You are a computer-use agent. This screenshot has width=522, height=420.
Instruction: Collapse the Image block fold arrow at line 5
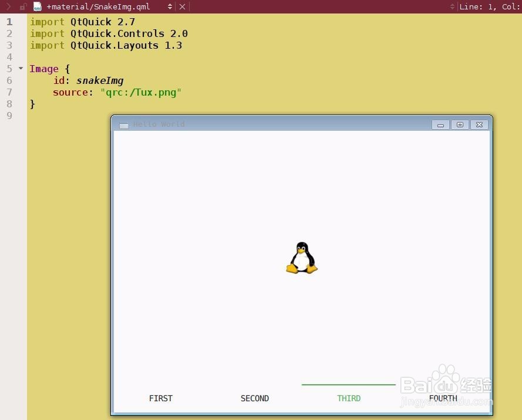(x=21, y=68)
